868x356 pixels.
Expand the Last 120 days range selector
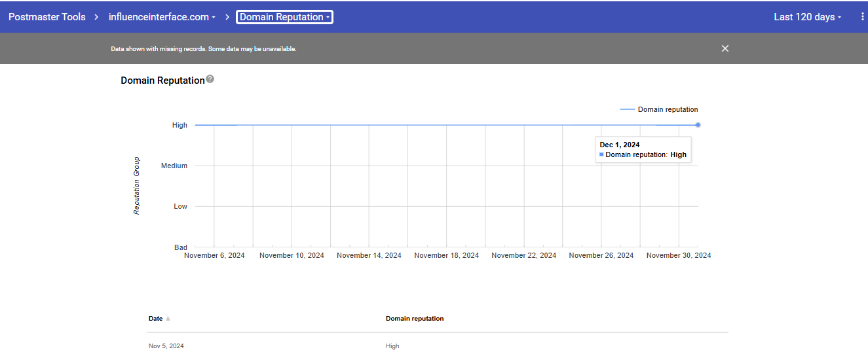807,17
